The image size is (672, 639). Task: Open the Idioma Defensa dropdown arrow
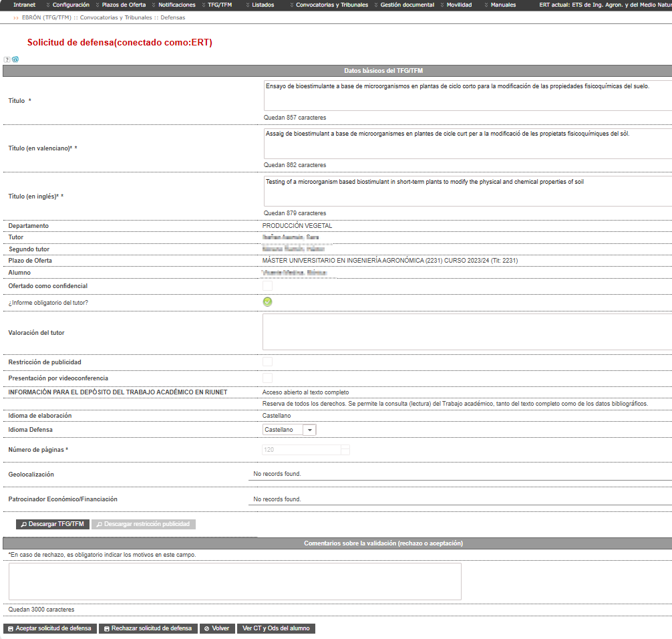309,430
